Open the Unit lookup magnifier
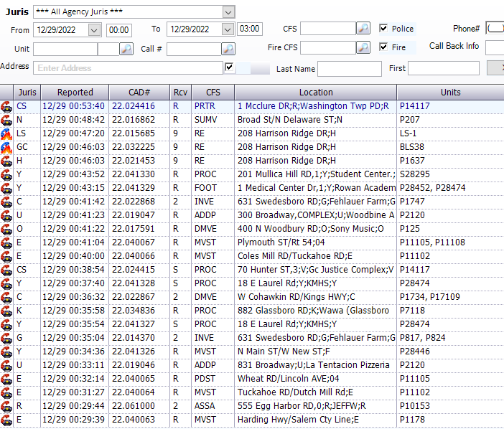Image resolution: width=504 pixels, height=429 pixels. [126, 49]
